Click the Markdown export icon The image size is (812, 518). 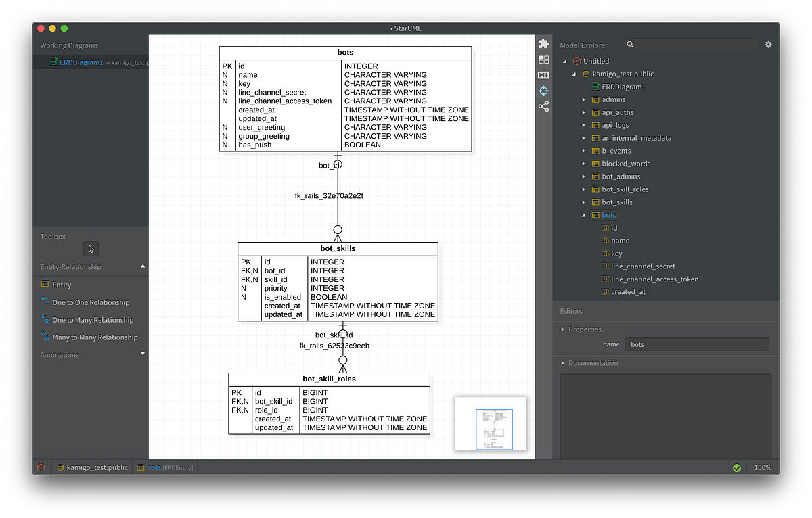[543, 74]
